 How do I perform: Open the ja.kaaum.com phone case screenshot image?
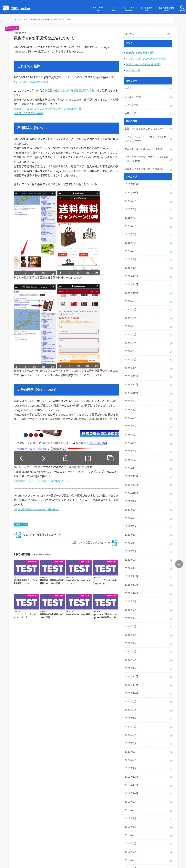(79, 326)
